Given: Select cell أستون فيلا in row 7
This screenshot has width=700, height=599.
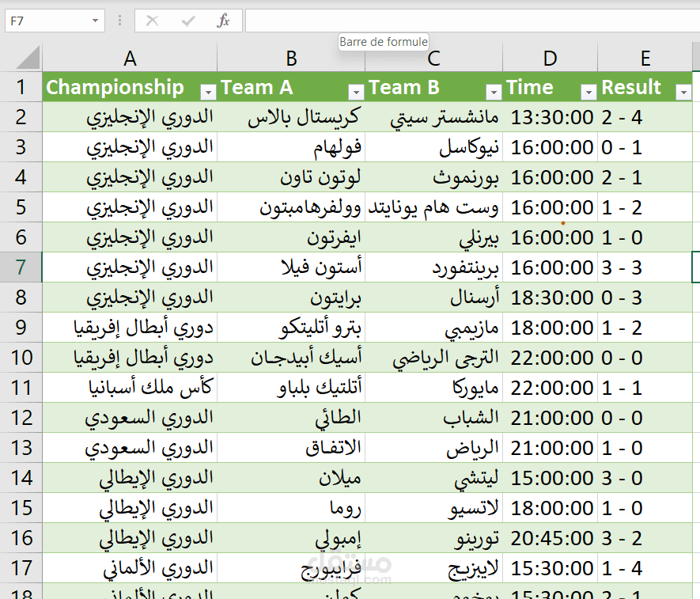Looking at the screenshot, I should pos(291,267).
